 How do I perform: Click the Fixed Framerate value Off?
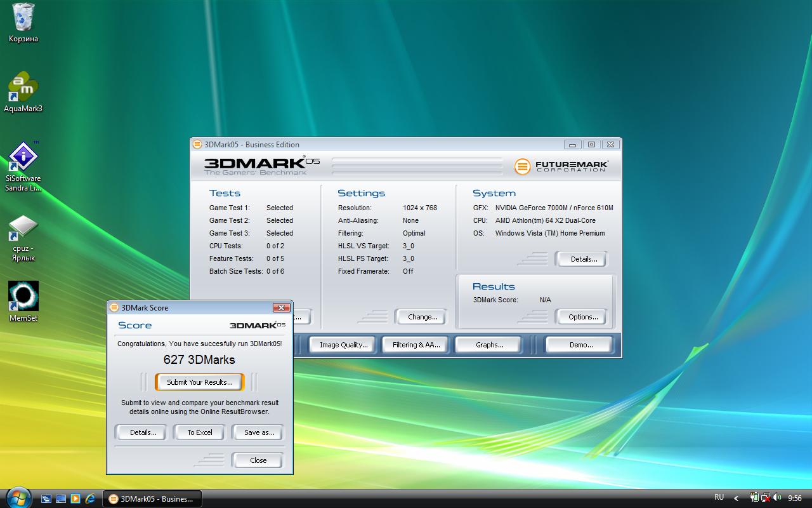408,271
